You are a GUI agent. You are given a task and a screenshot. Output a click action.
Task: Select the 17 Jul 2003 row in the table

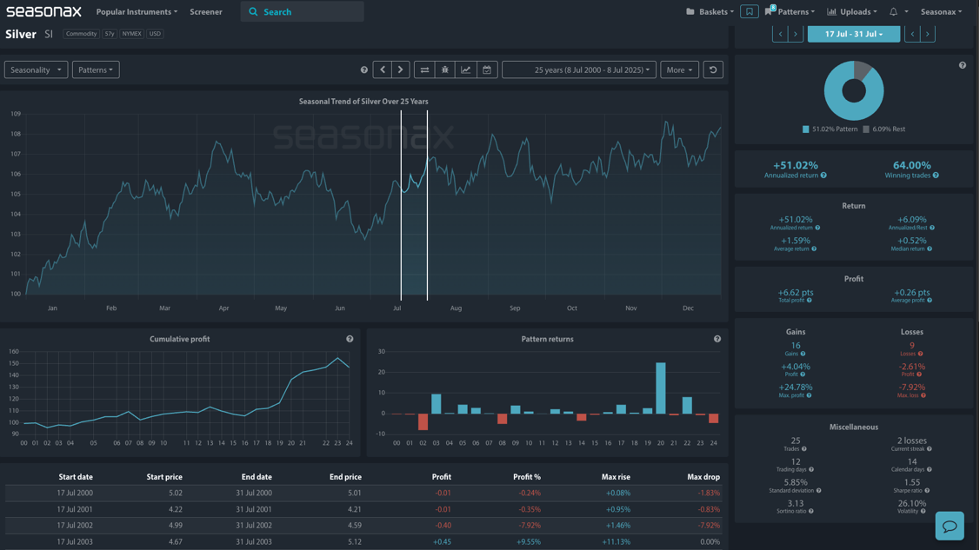(x=363, y=542)
